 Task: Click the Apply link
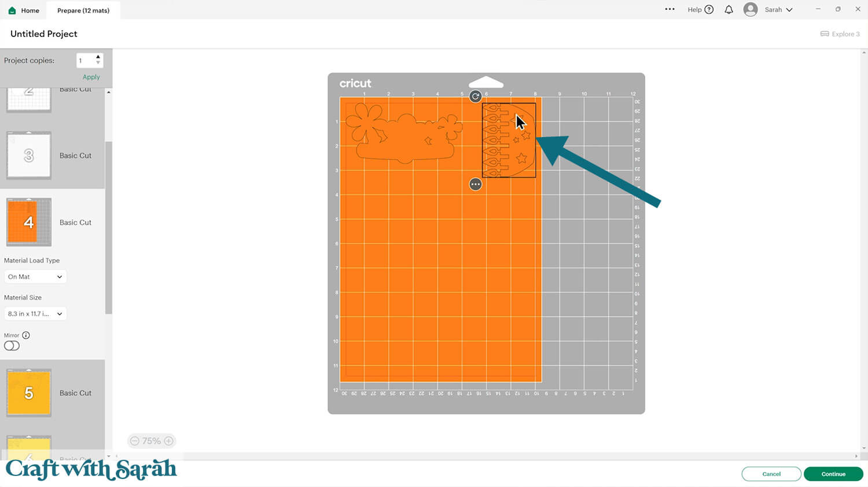(x=91, y=77)
